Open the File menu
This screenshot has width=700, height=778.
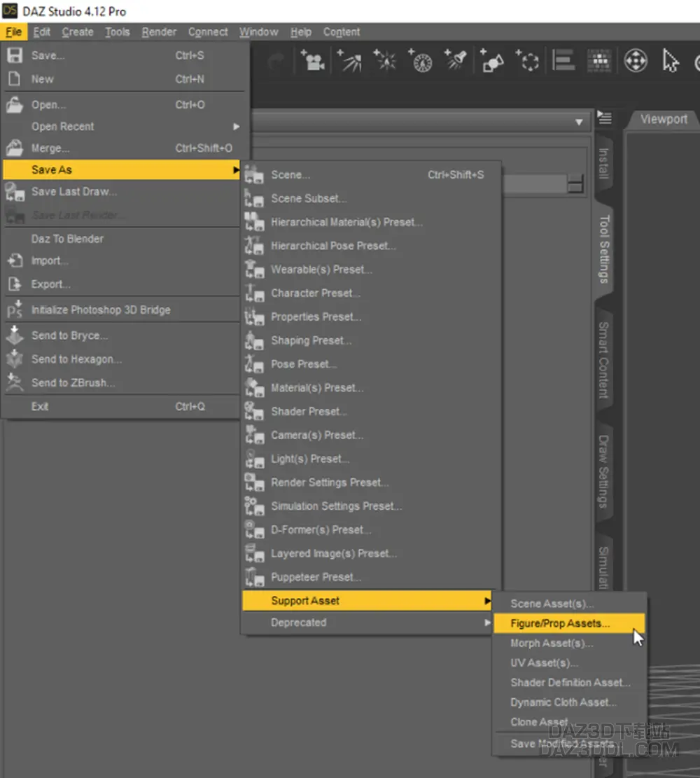(x=13, y=32)
